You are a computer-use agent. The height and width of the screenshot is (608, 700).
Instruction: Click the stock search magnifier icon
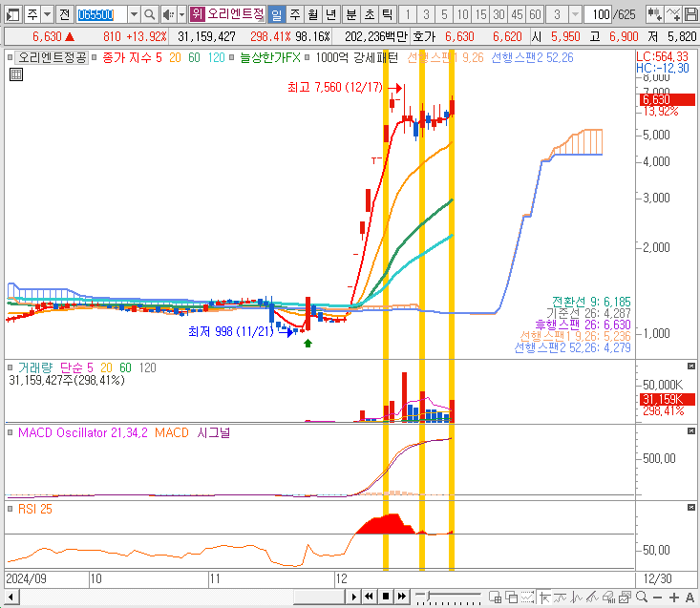coord(151,14)
